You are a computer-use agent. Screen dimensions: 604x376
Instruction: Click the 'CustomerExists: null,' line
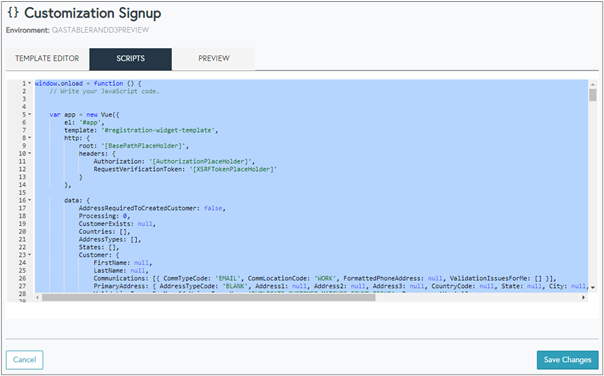[117, 223]
